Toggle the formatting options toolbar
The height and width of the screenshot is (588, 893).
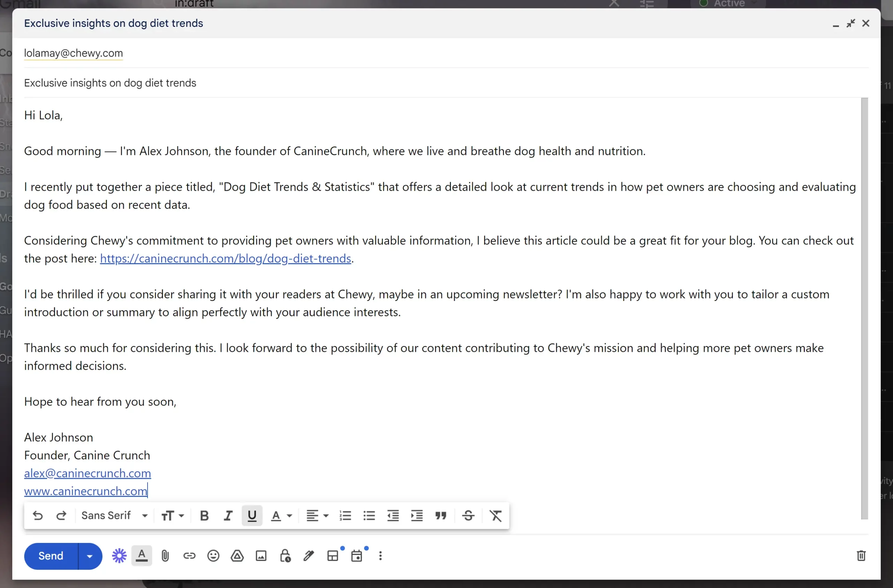(x=142, y=555)
